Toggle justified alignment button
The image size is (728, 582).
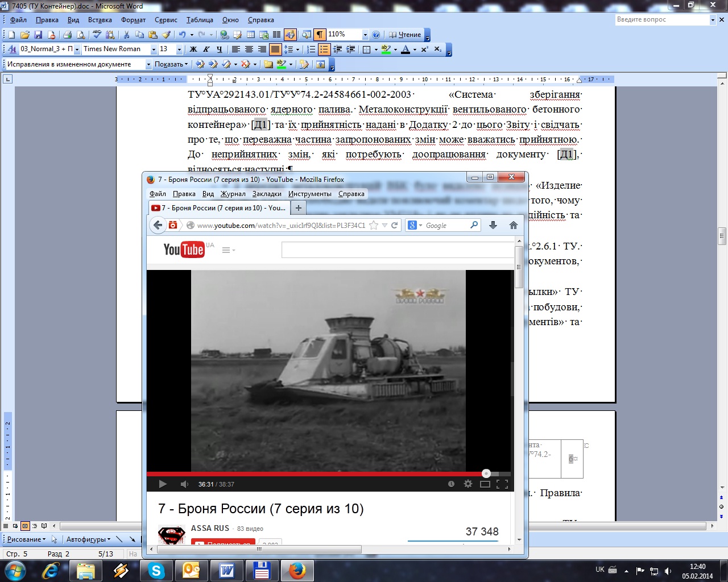[275, 49]
